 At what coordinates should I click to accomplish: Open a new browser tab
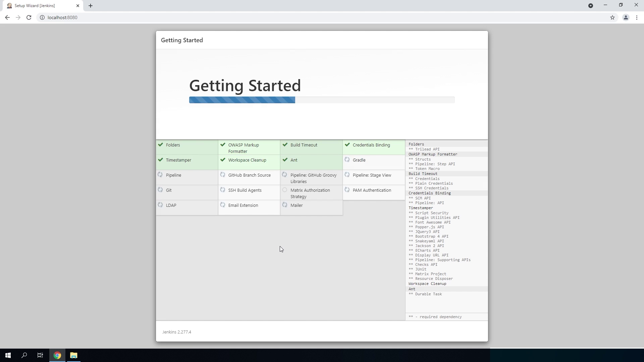coord(91,6)
